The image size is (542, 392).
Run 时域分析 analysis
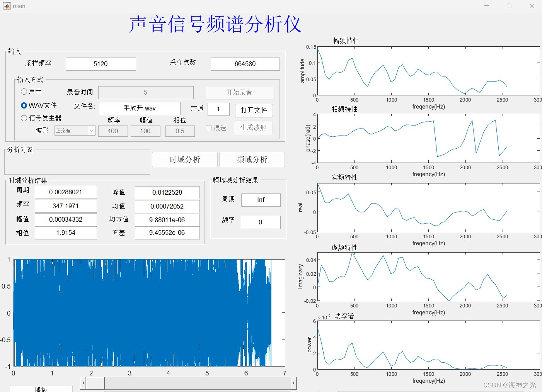click(185, 160)
